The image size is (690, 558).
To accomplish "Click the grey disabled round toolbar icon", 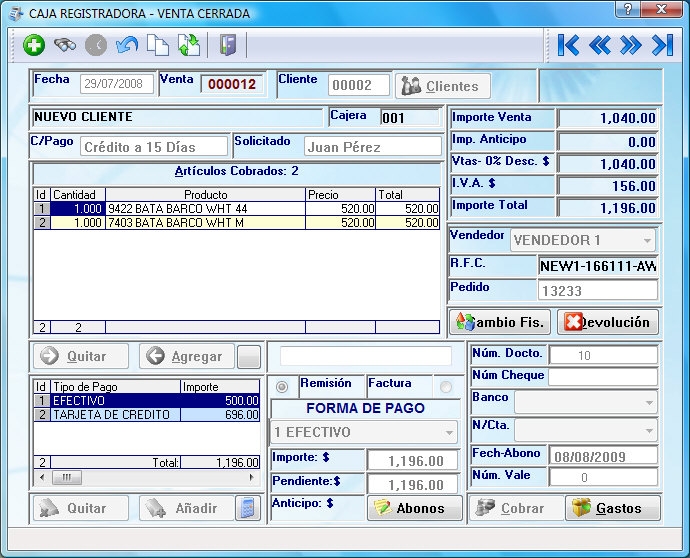I will 96,45.
